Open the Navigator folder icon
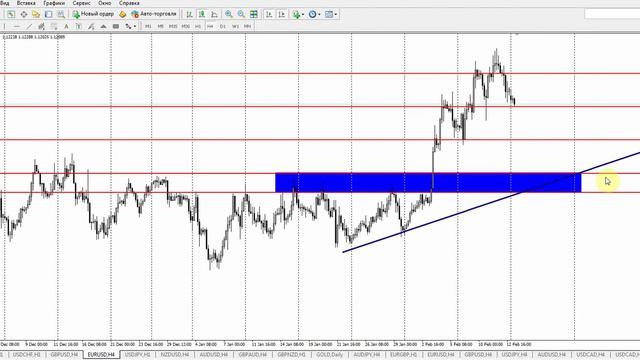This screenshot has height=360, width=640. click(x=36, y=14)
